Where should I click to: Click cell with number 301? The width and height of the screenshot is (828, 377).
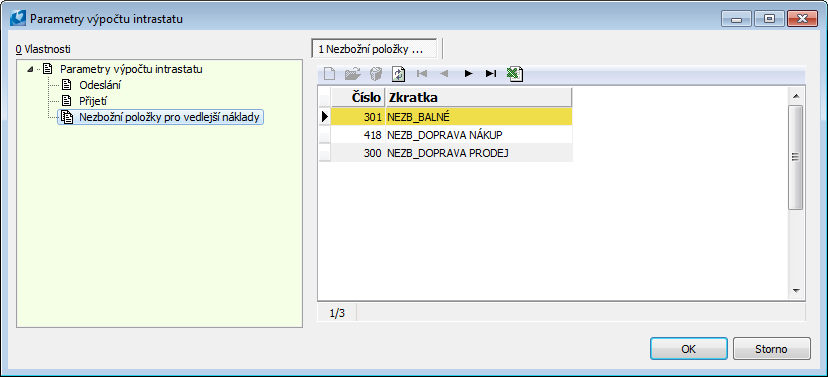click(x=358, y=117)
